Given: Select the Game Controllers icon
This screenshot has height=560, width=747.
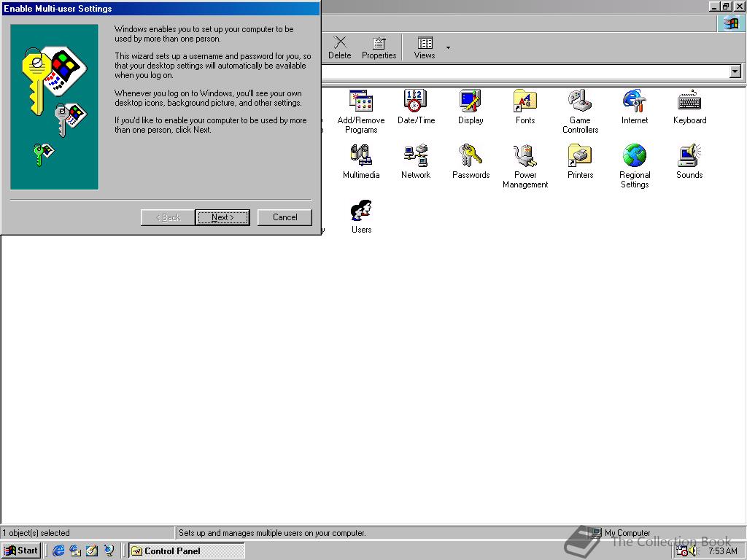Looking at the screenshot, I should click(580, 112).
